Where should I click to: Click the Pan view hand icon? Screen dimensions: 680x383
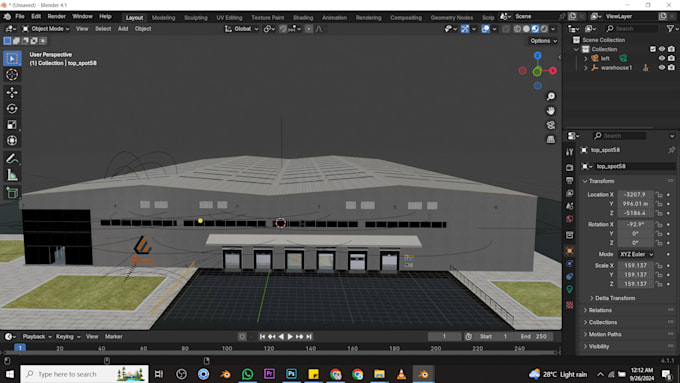click(551, 111)
